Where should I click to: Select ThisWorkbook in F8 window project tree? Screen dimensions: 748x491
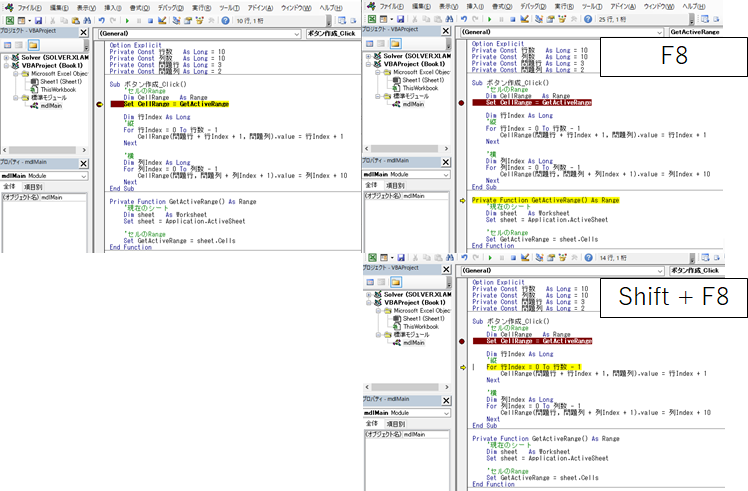[420, 88]
